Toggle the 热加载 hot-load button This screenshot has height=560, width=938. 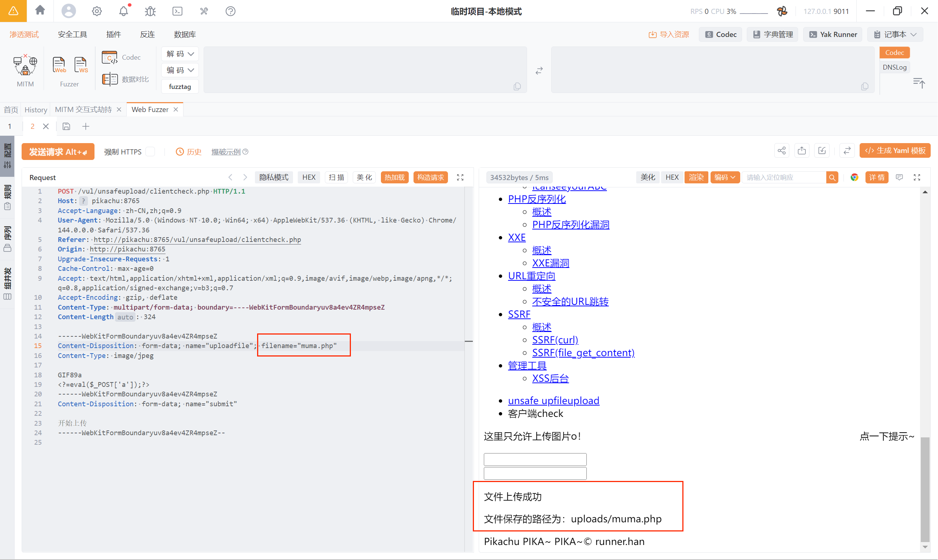click(x=394, y=178)
